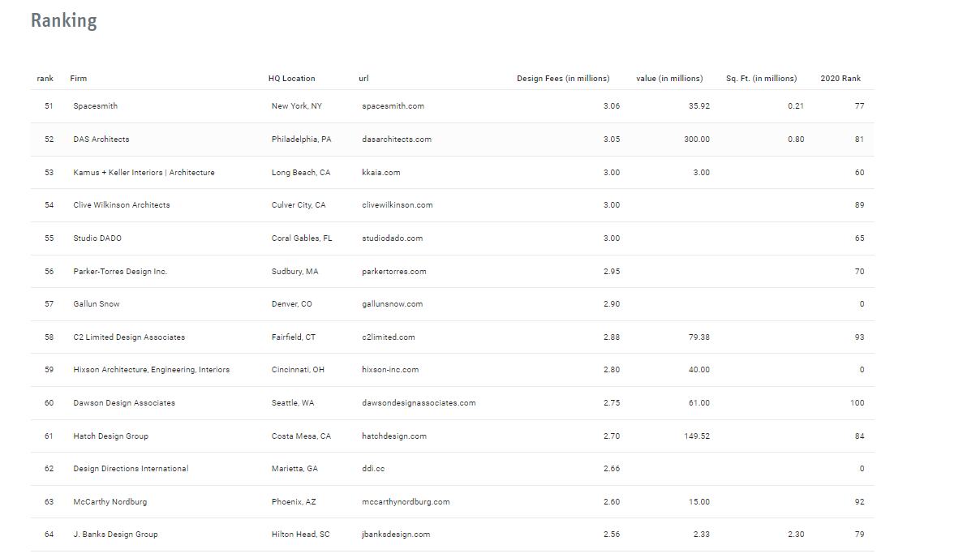Click the Hilton Head, SC location
The image size is (980, 554).
point(301,535)
